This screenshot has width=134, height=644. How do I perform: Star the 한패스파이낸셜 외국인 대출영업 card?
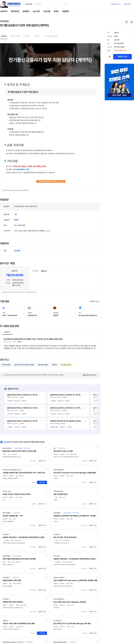(85, 421)
